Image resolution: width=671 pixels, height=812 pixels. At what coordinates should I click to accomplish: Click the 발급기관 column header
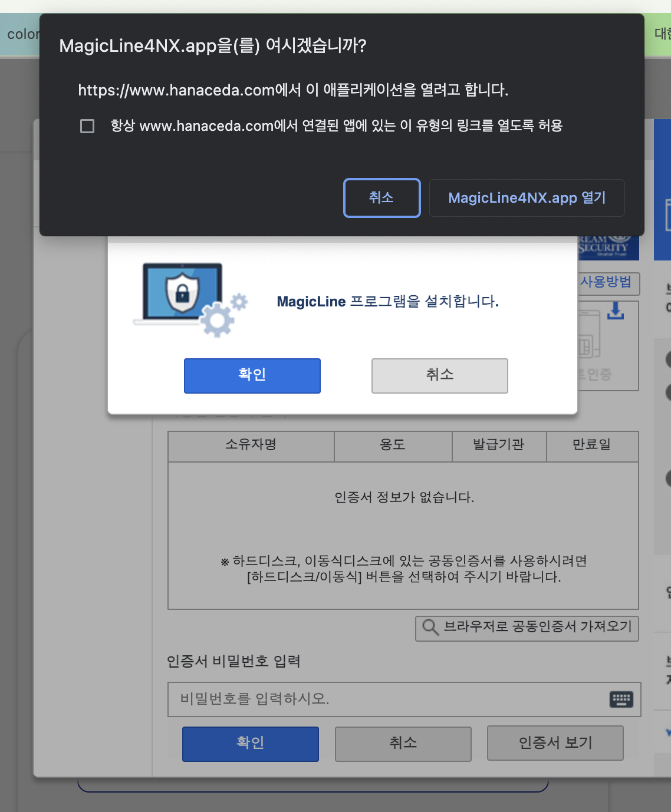point(499,445)
